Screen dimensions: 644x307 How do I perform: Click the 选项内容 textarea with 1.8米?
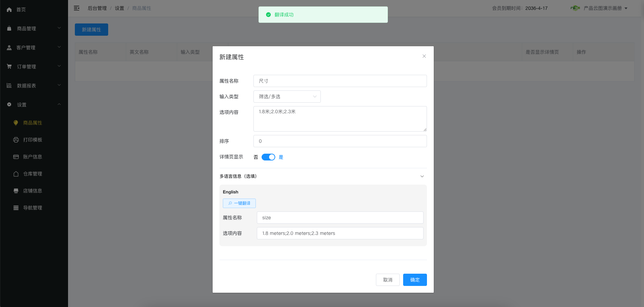(x=340, y=119)
